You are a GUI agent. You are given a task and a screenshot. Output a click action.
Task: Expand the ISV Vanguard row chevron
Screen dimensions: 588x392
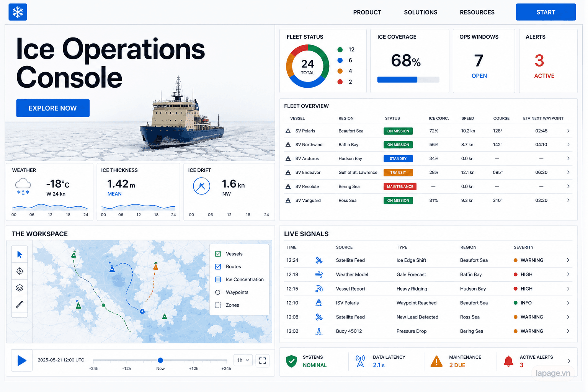click(x=568, y=200)
